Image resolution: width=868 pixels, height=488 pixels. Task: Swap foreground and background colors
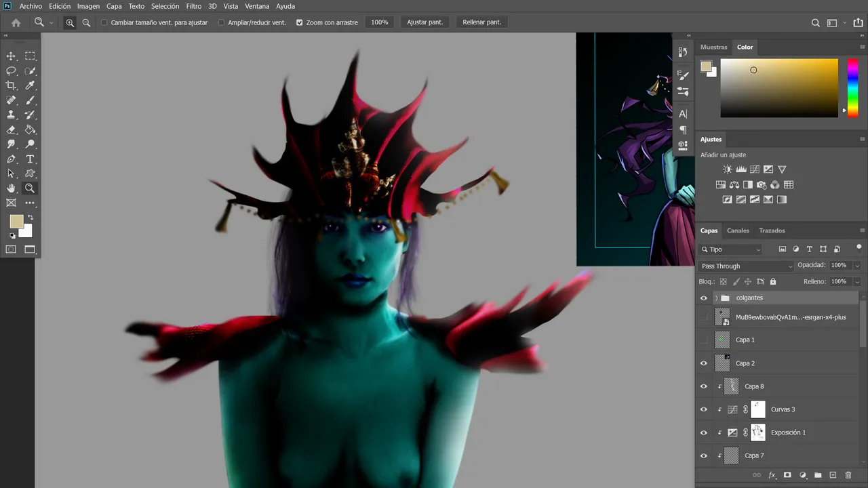tap(30, 218)
